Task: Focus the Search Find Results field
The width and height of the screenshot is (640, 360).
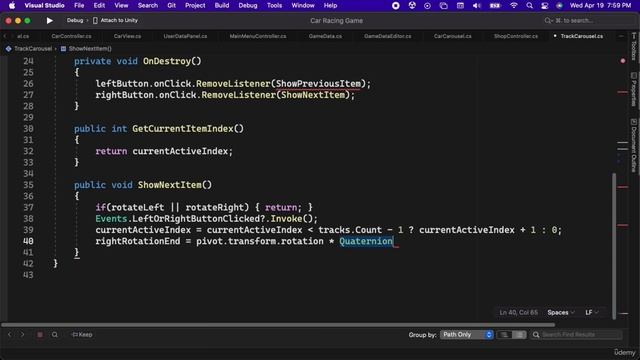Action: [577, 335]
